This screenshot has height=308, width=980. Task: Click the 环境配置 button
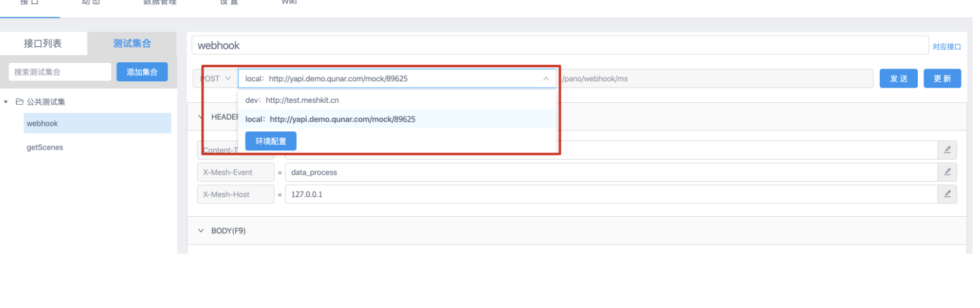click(x=271, y=141)
